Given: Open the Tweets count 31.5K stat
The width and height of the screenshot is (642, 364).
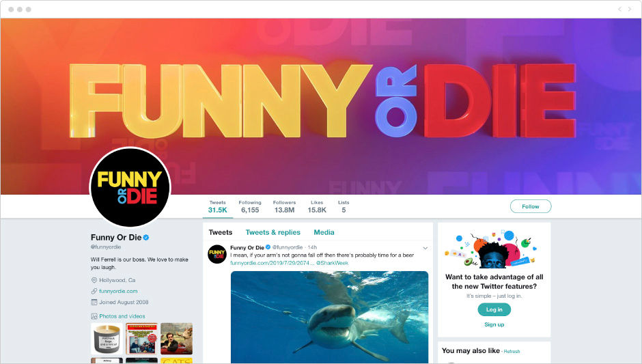Looking at the screenshot, I should [x=217, y=207].
